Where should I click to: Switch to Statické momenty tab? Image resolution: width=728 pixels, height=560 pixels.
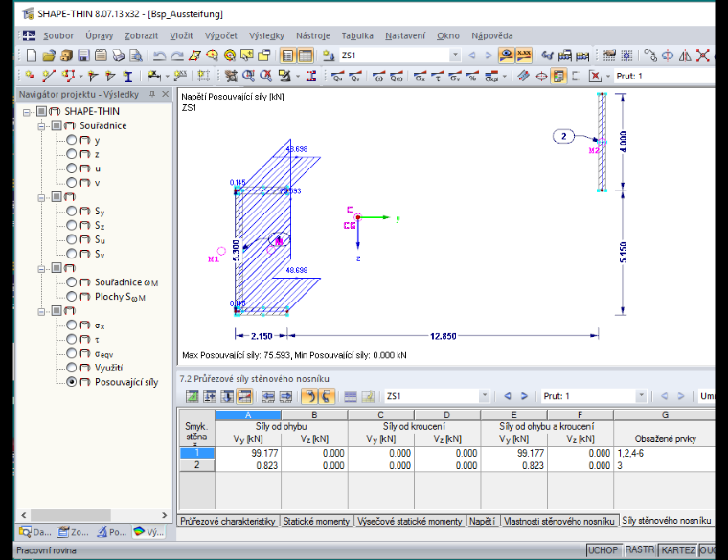pyautogui.click(x=316, y=521)
